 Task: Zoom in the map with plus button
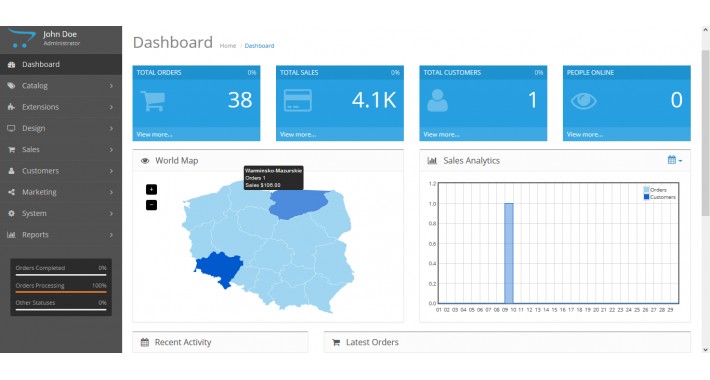pyautogui.click(x=151, y=189)
